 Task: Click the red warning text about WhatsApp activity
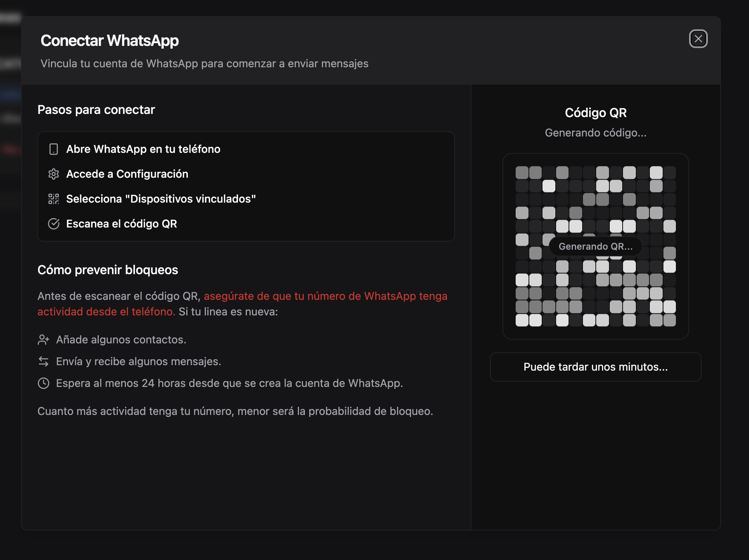(325, 296)
